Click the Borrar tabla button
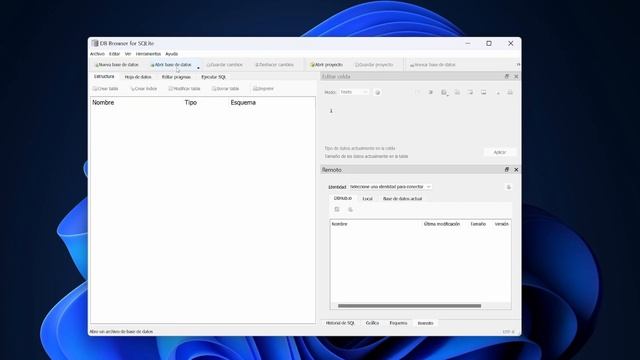 (x=225, y=89)
